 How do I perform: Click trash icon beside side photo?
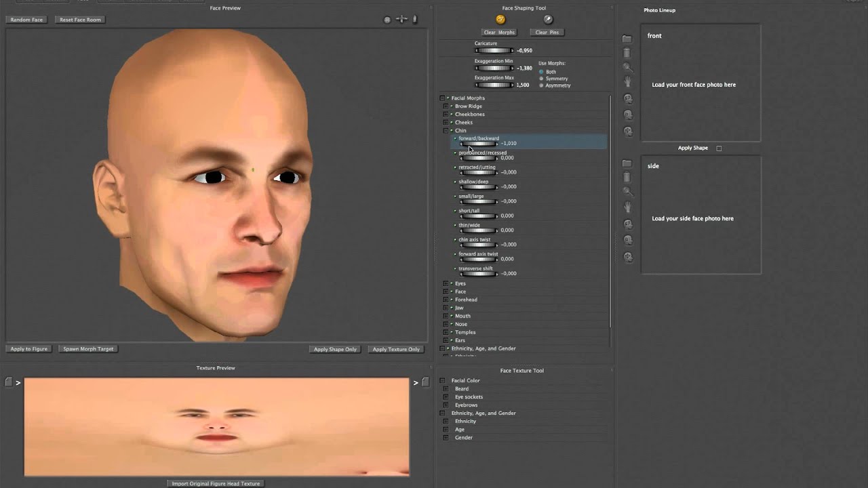pos(627,177)
